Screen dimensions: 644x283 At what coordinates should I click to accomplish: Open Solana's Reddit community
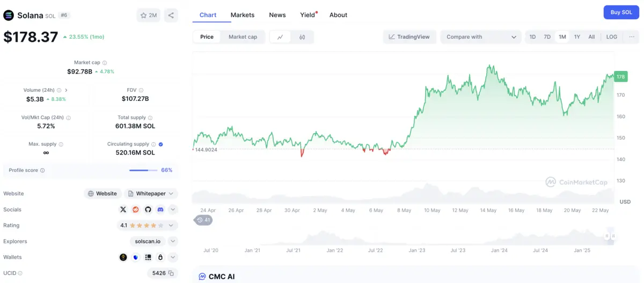pyautogui.click(x=136, y=209)
